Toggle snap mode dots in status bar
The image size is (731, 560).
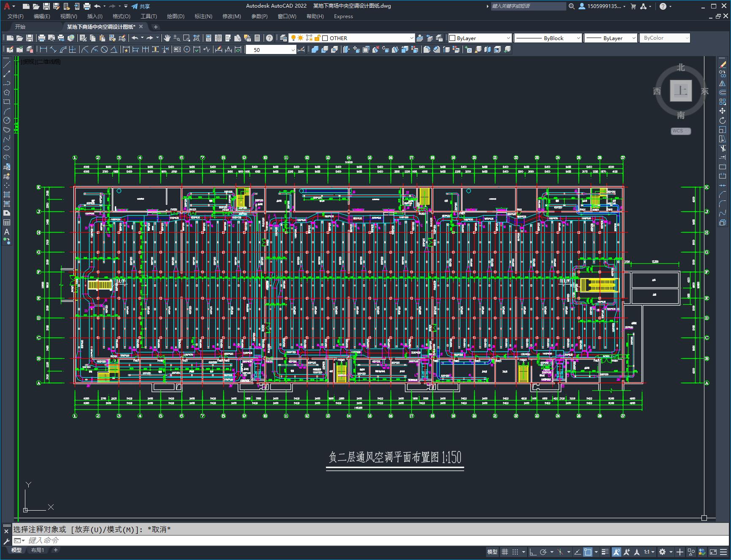coord(515,552)
